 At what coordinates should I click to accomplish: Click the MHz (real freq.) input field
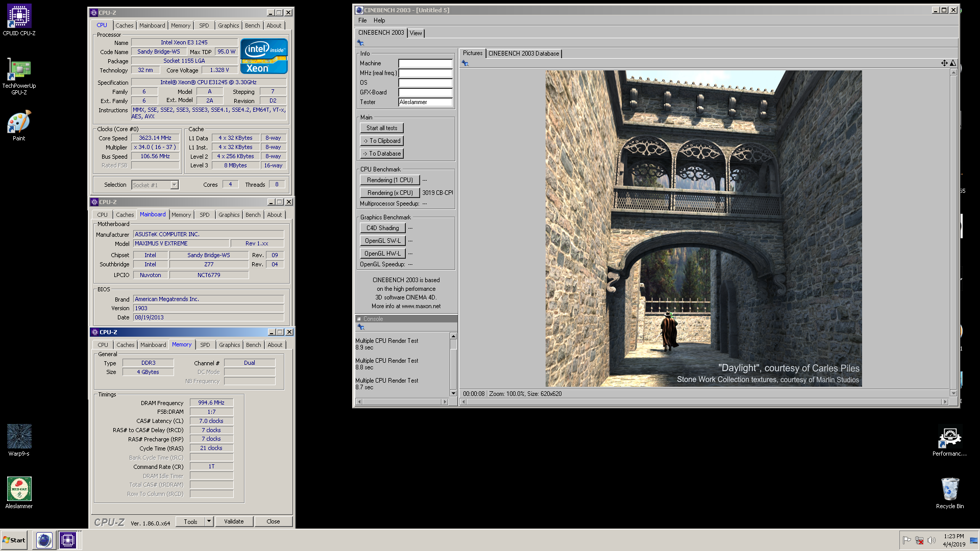tap(425, 73)
